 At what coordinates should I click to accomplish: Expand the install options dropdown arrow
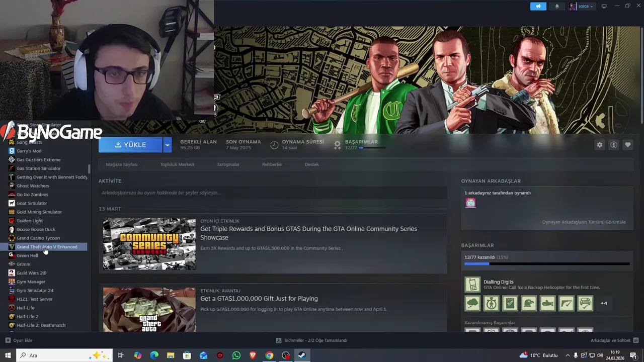coord(168,145)
